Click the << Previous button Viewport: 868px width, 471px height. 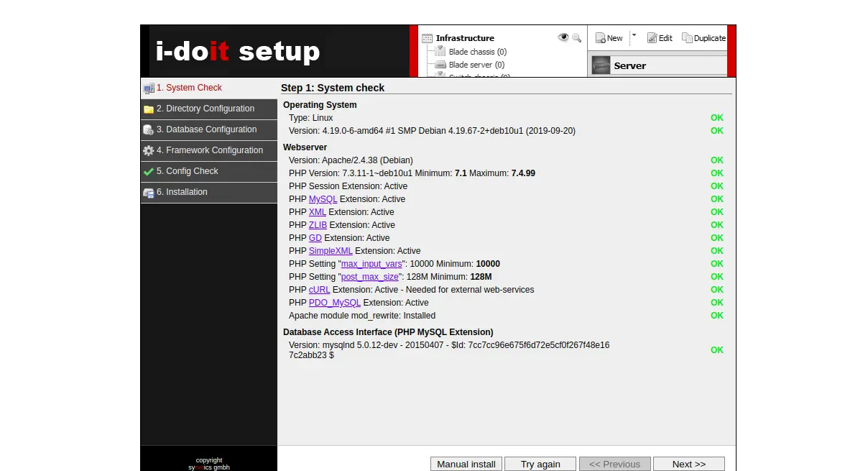click(x=614, y=464)
